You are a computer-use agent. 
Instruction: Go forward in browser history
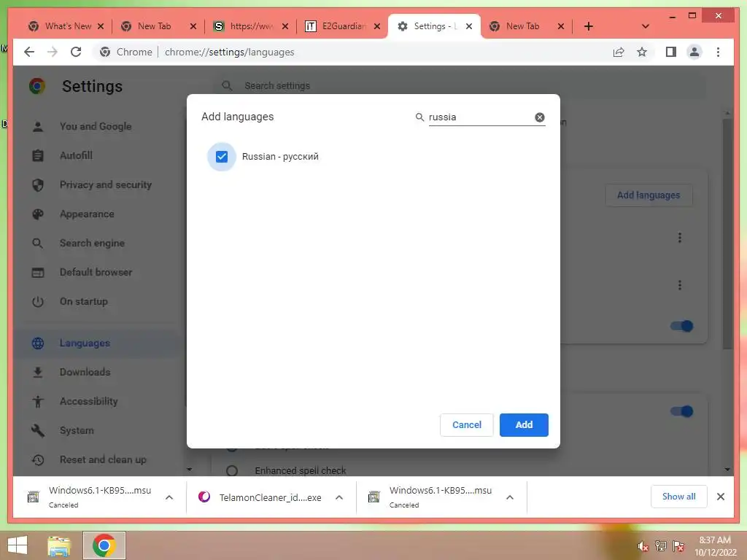click(53, 52)
